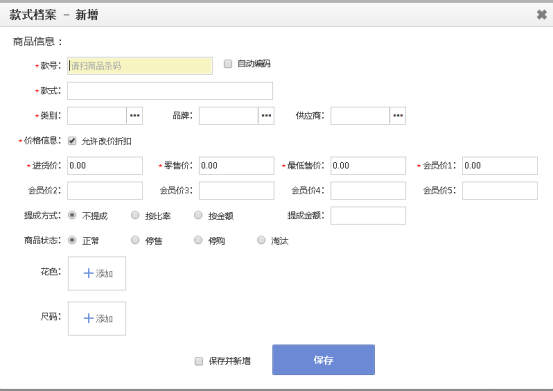Click the 会员价3 input field

pyautogui.click(x=237, y=191)
